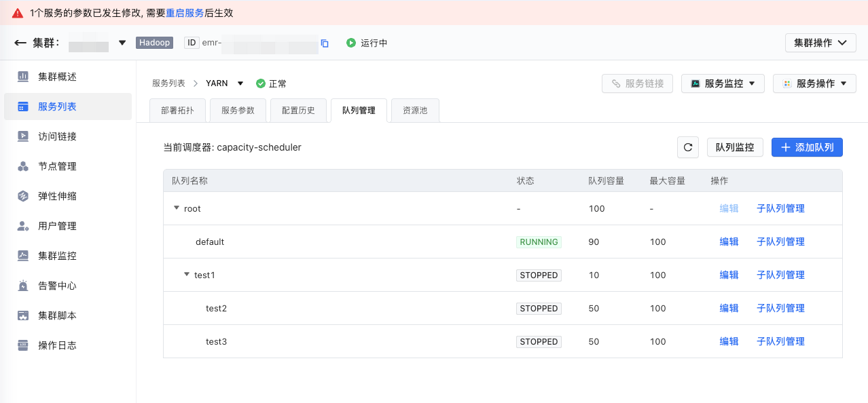Switch to the 资源池 tab
The width and height of the screenshot is (868, 403).
[415, 111]
